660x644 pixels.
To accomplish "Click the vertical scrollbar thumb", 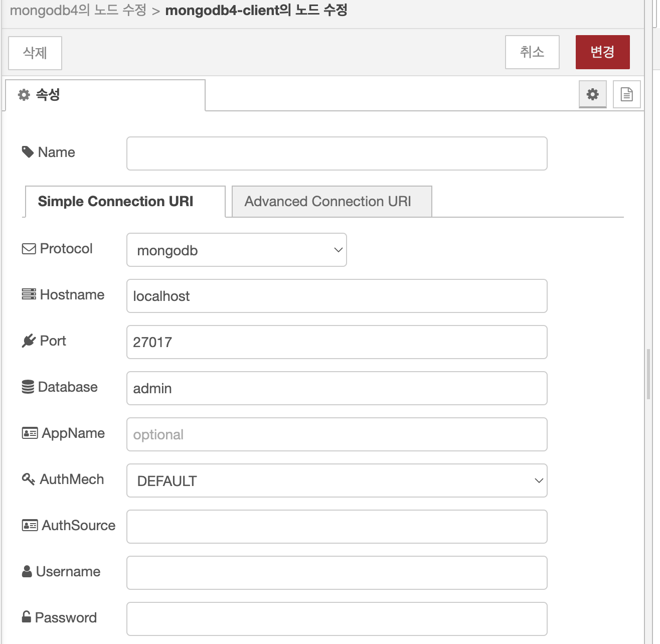I will click(x=648, y=374).
